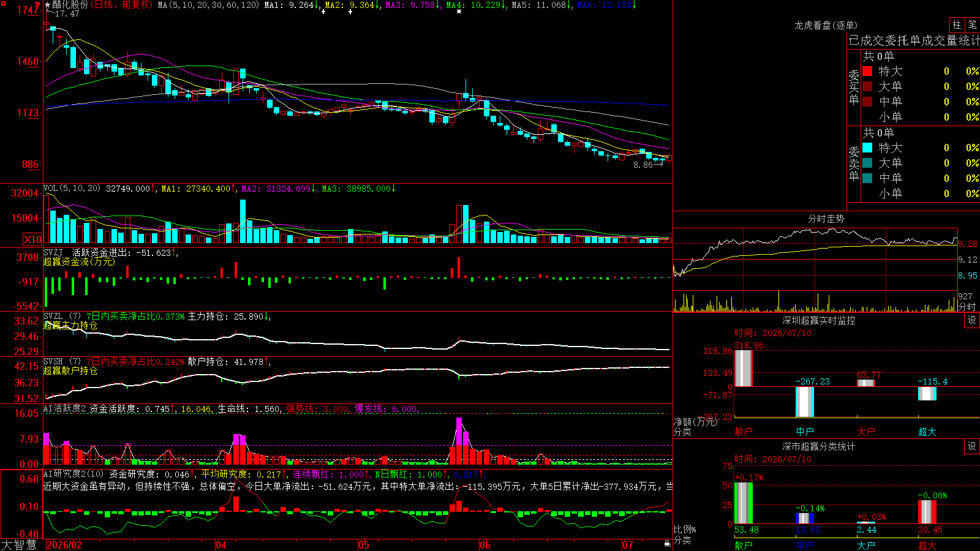Click the lock icon on the date axis
Screen dimensions: 980x551
click(x=667, y=544)
